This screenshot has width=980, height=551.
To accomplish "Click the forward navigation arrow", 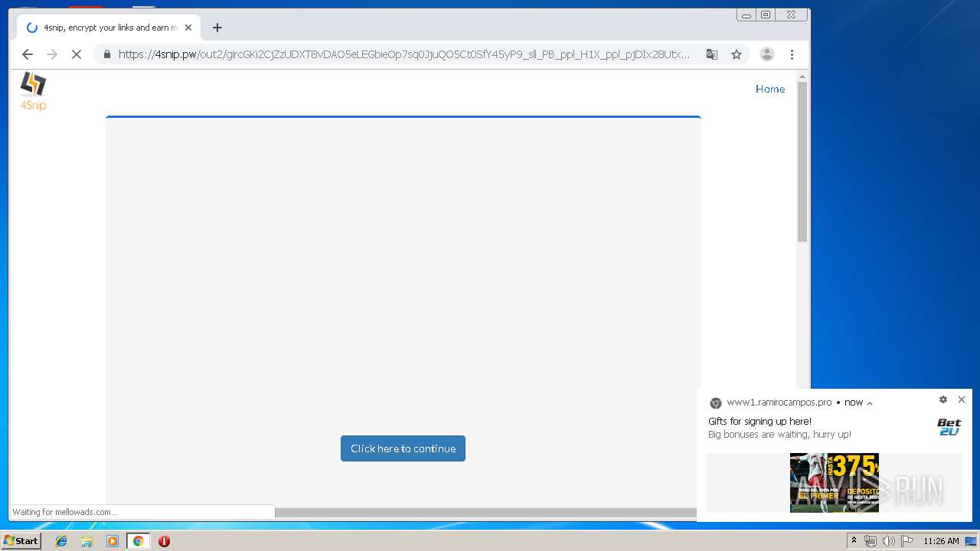I will (x=52, y=54).
